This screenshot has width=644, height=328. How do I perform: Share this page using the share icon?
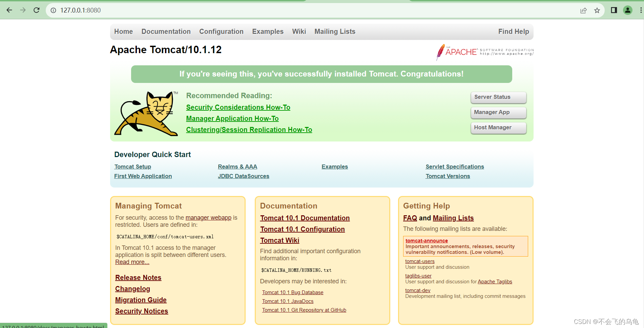pyautogui.click(x=583, y=10)
